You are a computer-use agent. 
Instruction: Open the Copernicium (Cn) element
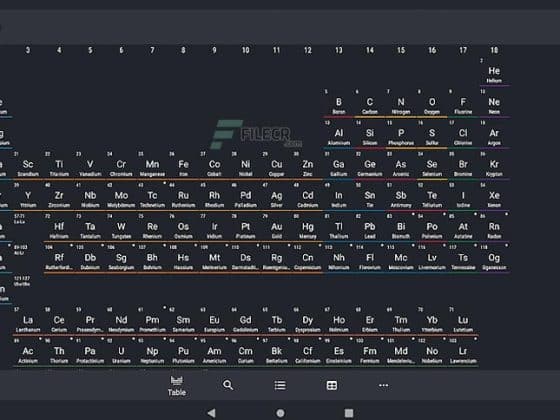pos(308,259)
